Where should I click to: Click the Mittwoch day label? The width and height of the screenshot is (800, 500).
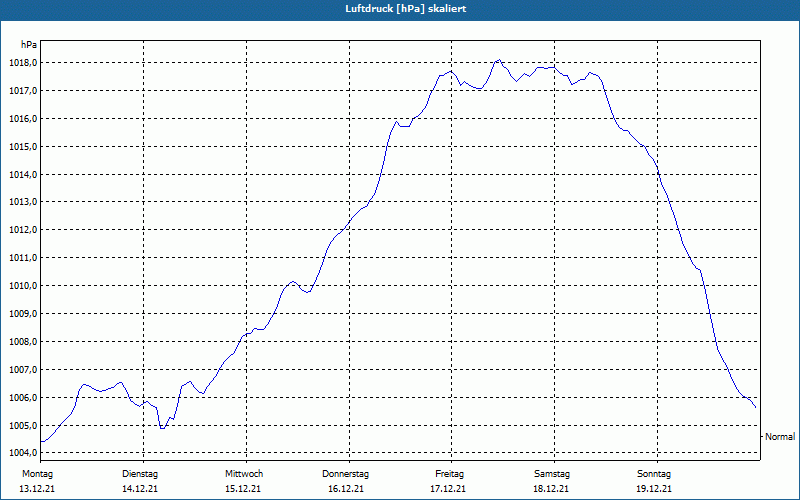coord(244,474)
